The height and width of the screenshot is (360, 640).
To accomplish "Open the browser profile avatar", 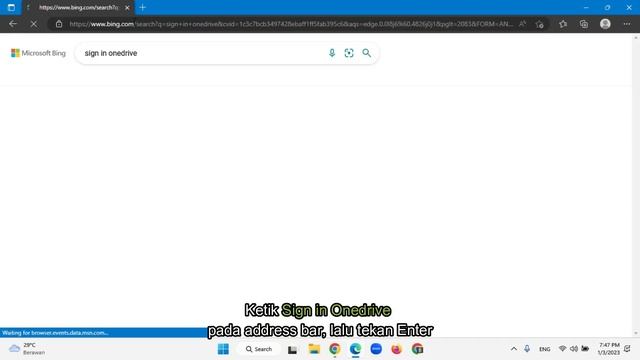I will point(605,24).
